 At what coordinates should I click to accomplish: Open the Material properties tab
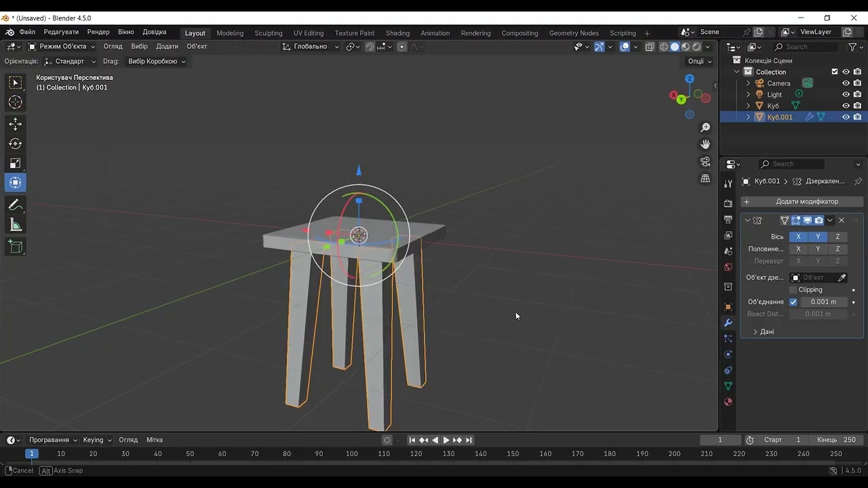point(728,402)
